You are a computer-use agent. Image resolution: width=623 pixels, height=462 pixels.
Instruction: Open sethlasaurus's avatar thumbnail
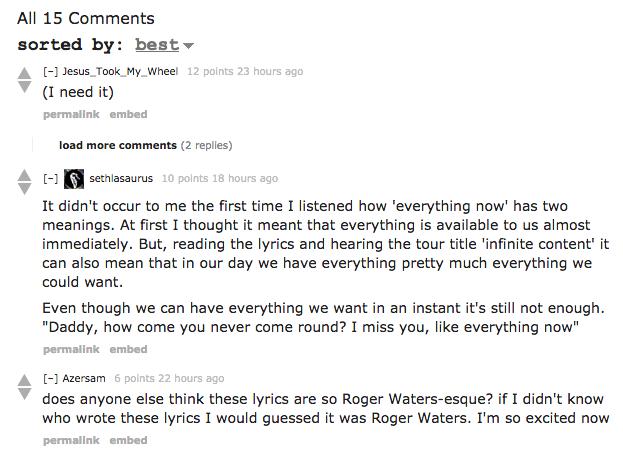click(x=74, y=179)
